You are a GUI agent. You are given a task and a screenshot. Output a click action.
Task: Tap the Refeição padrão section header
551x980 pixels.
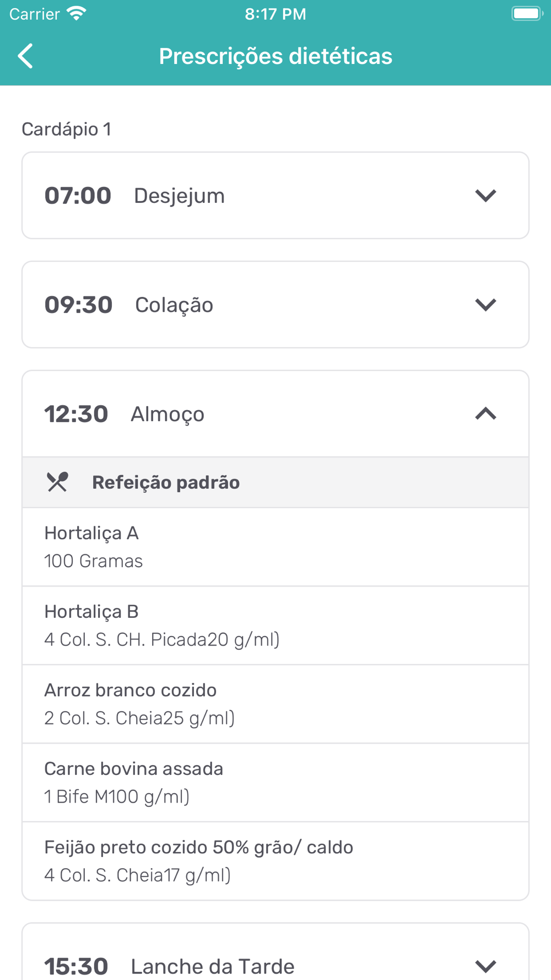click(275, 482)
